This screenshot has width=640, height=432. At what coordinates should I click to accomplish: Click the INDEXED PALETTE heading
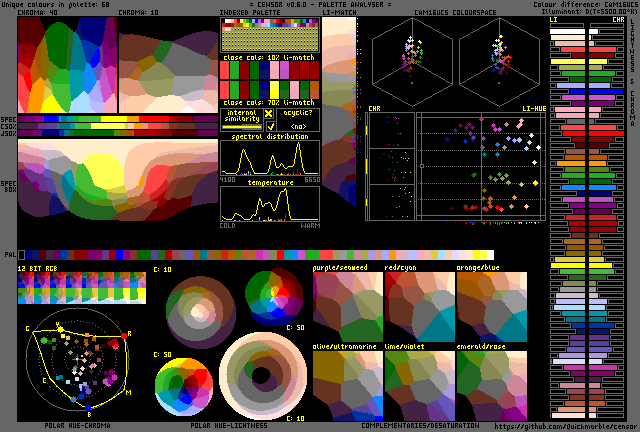point(250,13)
